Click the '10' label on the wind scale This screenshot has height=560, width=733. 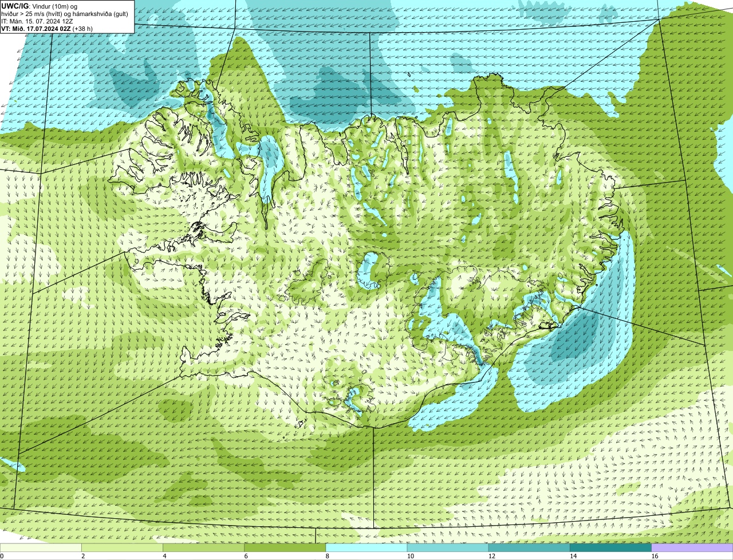pyautogui.click(x=410, y=556)
